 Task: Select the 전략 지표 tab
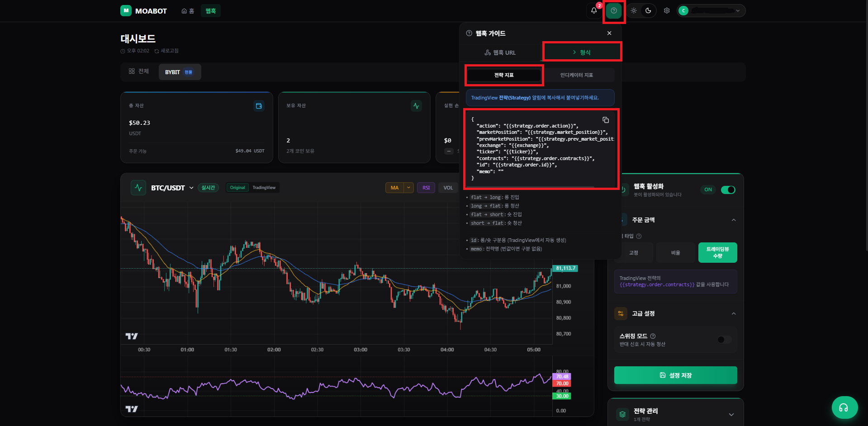click(504, 75)
